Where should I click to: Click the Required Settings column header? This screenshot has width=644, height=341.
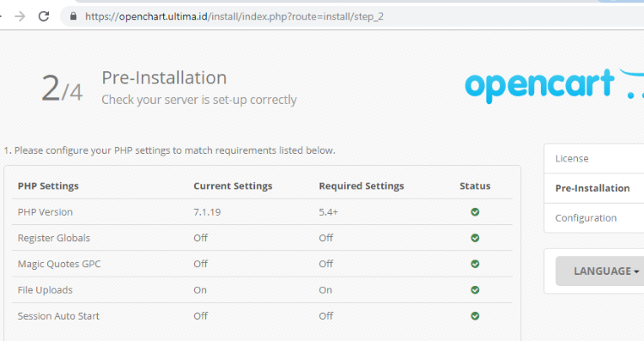(361, 186)
